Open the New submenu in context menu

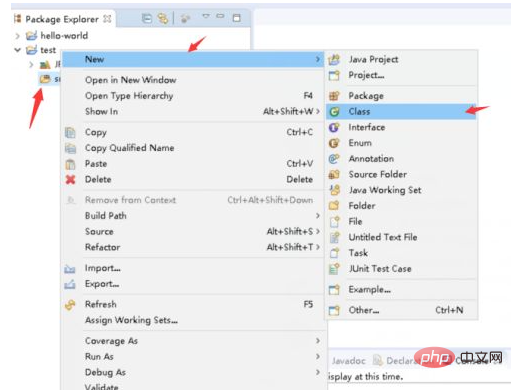(193, 59)
